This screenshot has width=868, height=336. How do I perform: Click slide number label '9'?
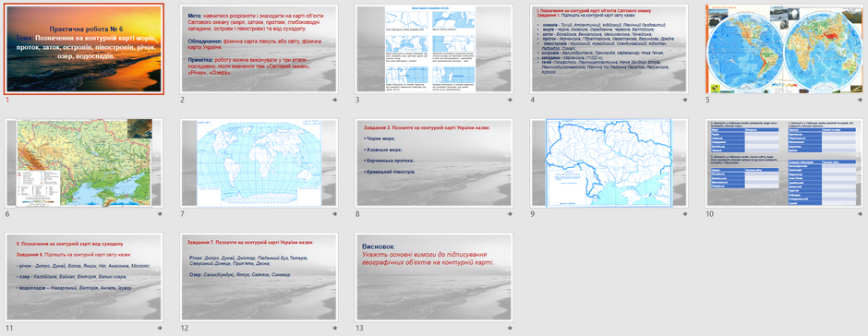533,214
